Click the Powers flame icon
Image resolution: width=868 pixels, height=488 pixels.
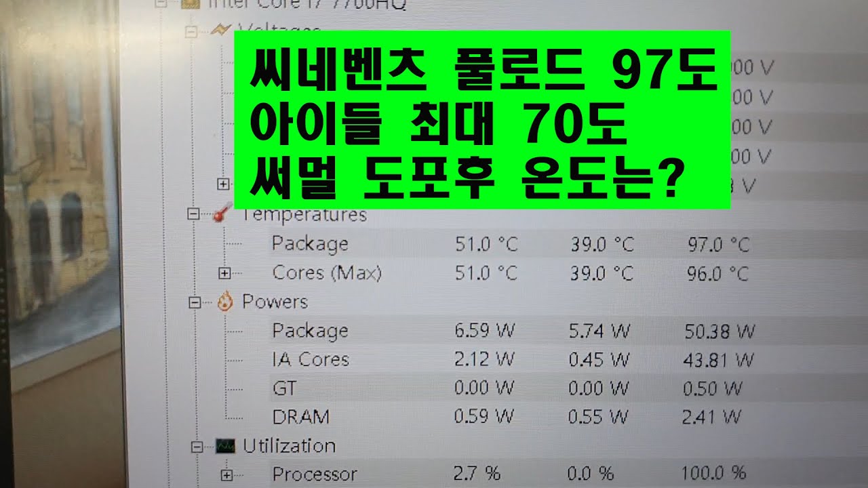click(225, 302)
